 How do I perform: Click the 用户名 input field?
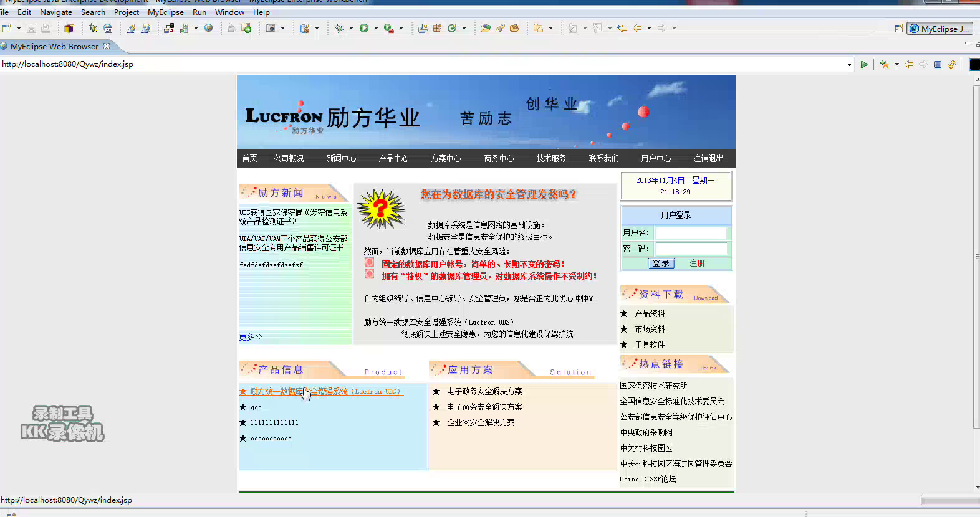(x=690, y=233)
